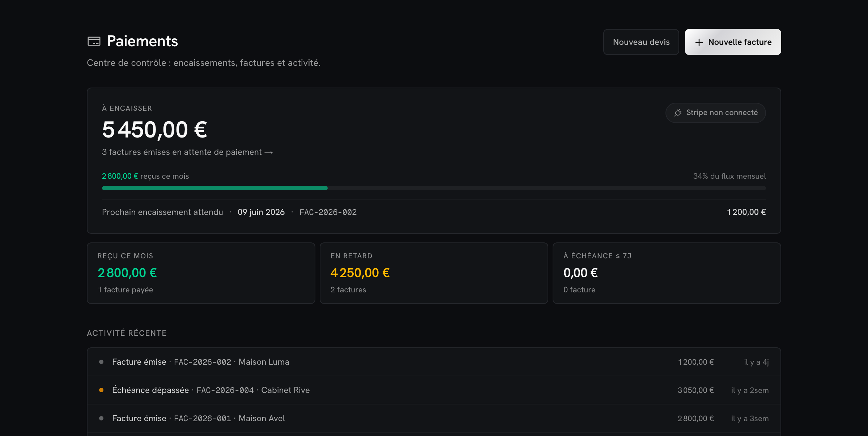Click the 1 facture payée label
This screenshot has width=868, height=436.
[125, 290]
